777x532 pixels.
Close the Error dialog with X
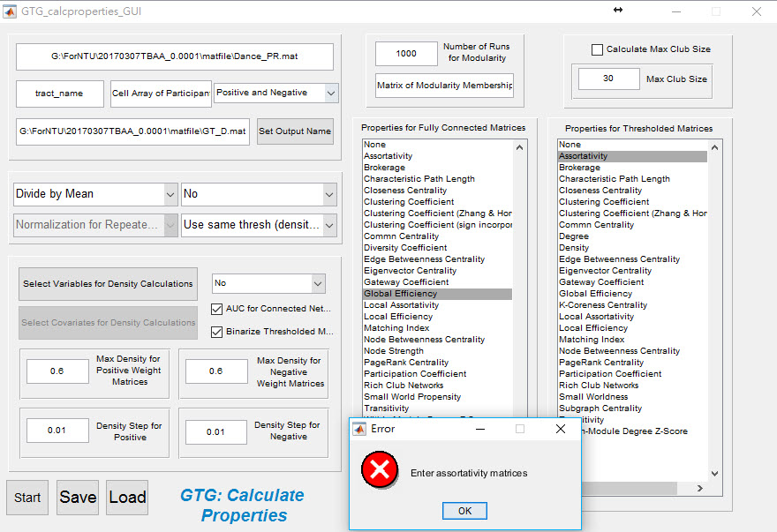click(x=561, y=429)
